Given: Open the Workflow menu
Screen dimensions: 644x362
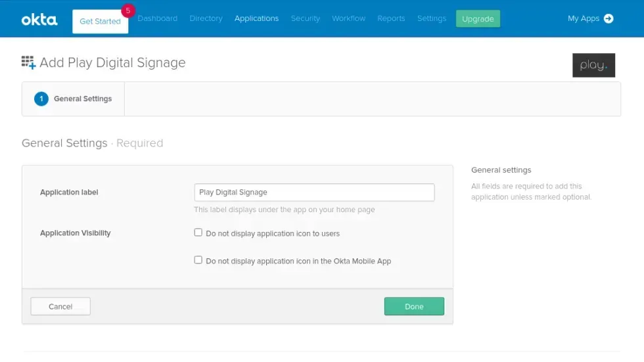Looking at the screenshot, I should (x=348, y=18).
